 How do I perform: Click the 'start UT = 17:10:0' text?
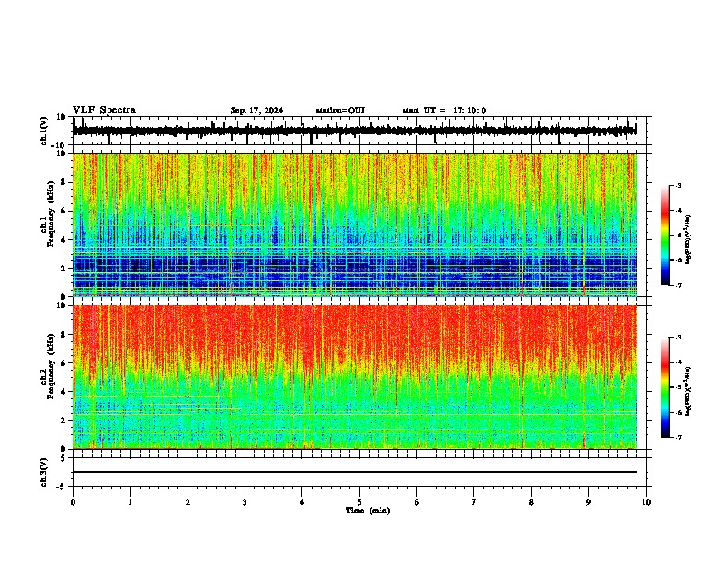point(444,110)
